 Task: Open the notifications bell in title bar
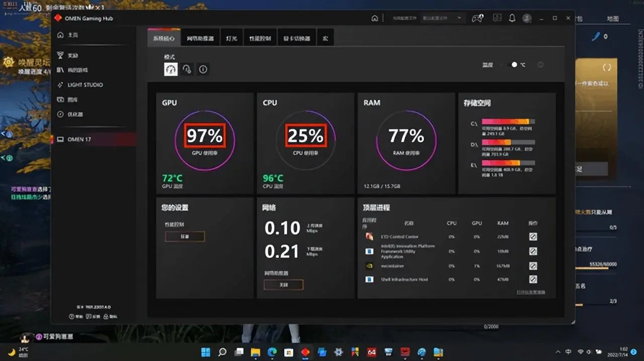pos(512,18)
